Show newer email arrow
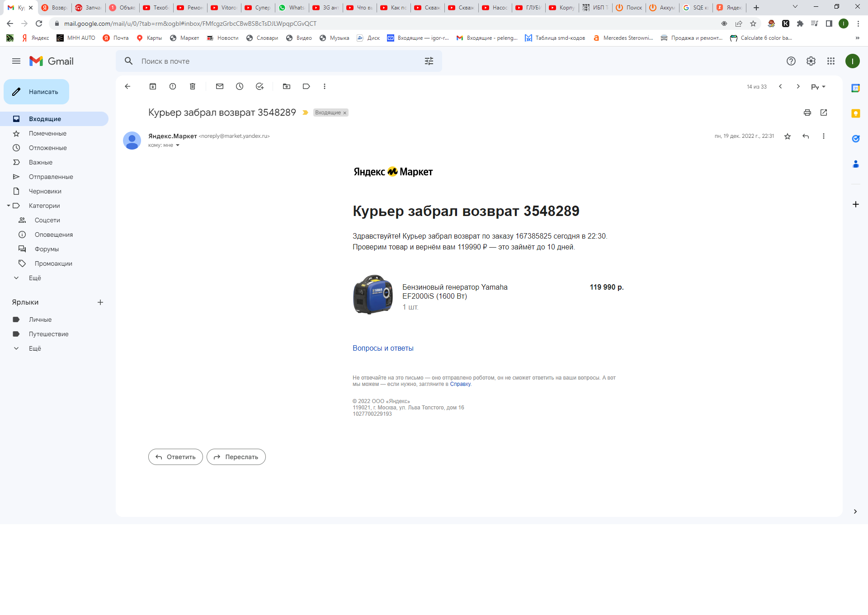 [780, 86]
